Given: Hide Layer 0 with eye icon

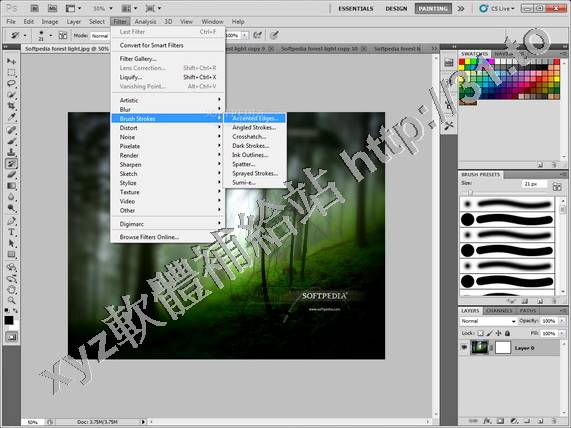Looking at the screenshot, I should tap(464, 348).
